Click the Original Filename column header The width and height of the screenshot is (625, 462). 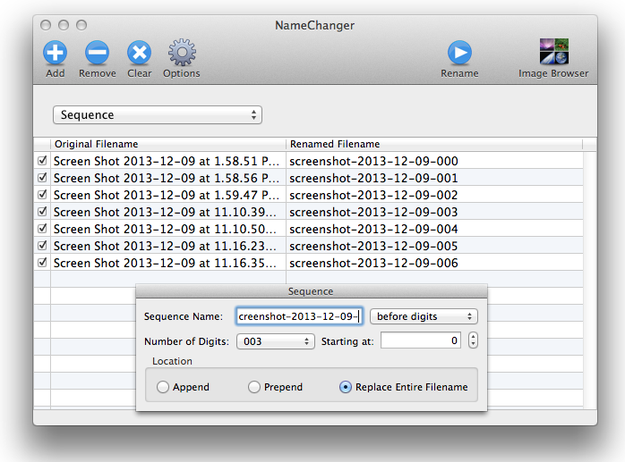point(168,144)
